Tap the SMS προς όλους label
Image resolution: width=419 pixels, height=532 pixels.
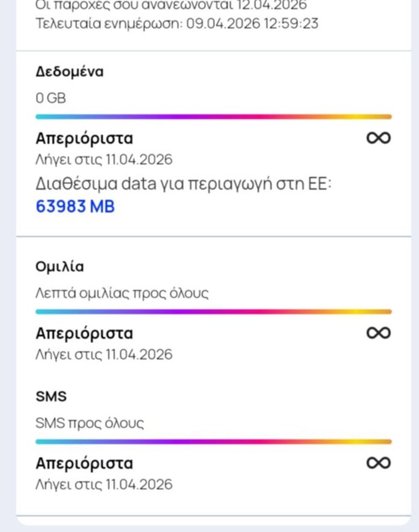click(x=90, y=423)
